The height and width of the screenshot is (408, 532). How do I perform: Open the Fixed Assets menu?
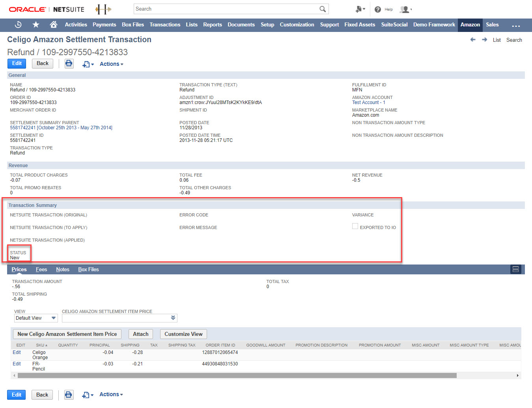[x=360, y=25]
